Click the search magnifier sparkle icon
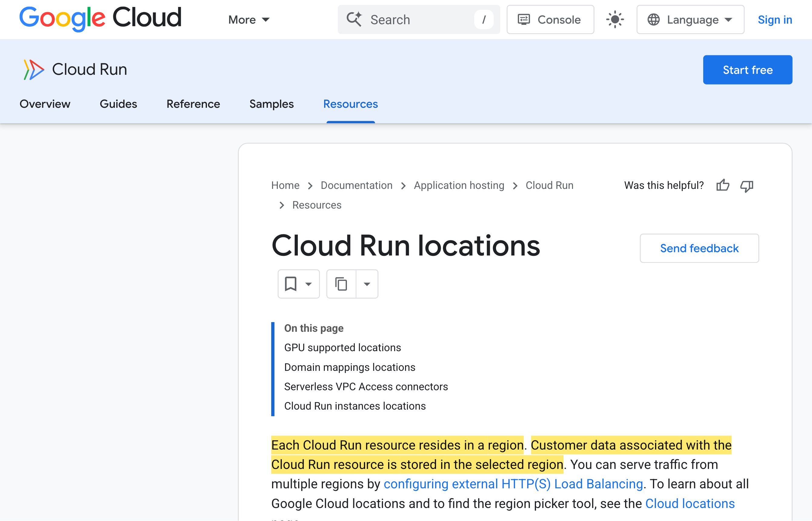Screen dimensions: 812x521 (x=354, y=19)
